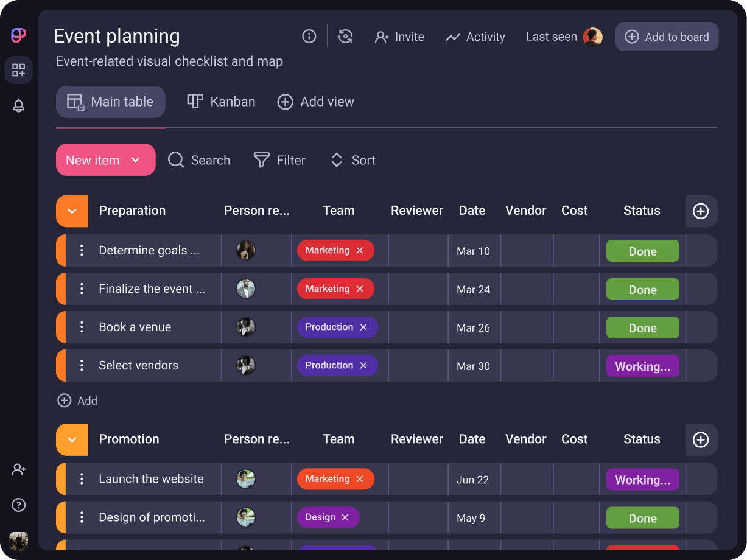Screen dimensions: 747x560
Task: Click the workspace grid icon in the sidebar
Action: pyautogui.click(x=18, y=70)
